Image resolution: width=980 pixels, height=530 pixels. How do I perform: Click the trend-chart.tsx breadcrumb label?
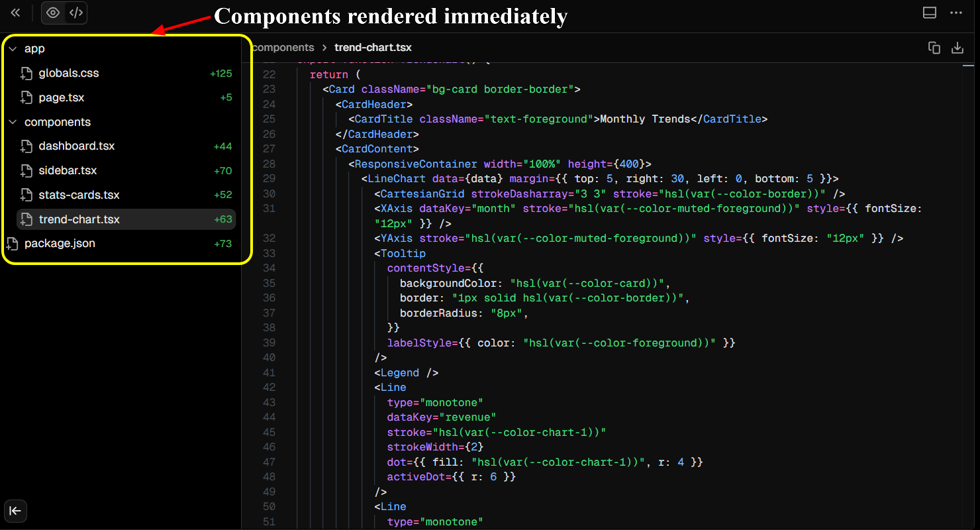[373, 48]
